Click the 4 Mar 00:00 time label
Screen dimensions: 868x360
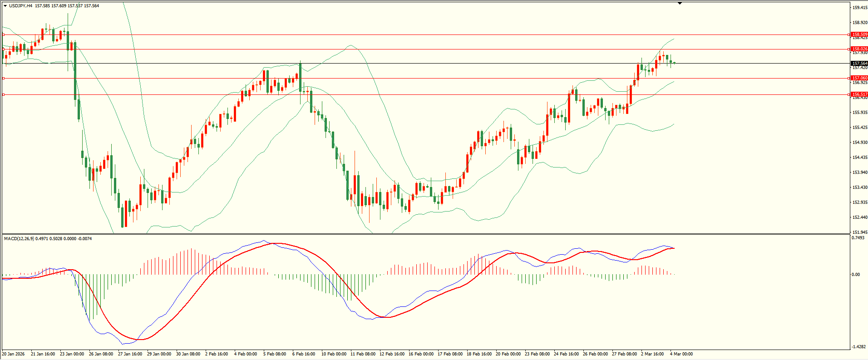681,354
